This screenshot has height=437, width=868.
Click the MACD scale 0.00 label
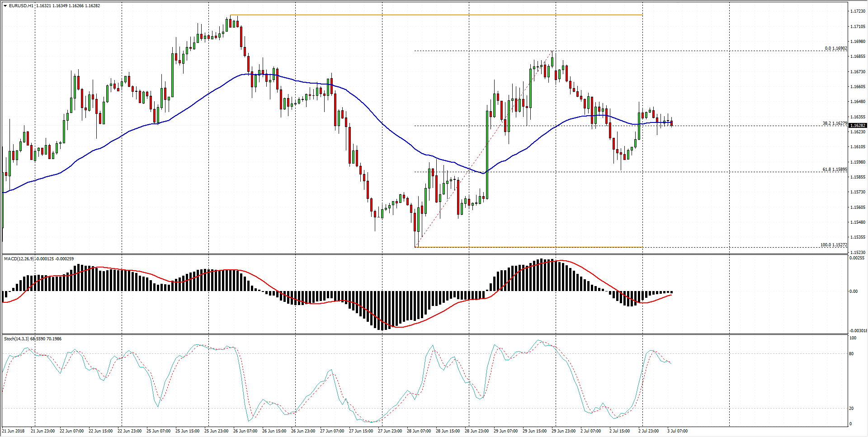(x=853, y=291)
